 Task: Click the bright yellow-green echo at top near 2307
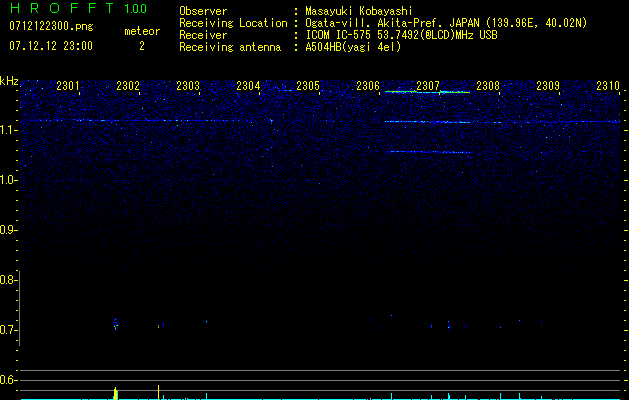pyautogui.click(x=427, y=92)
